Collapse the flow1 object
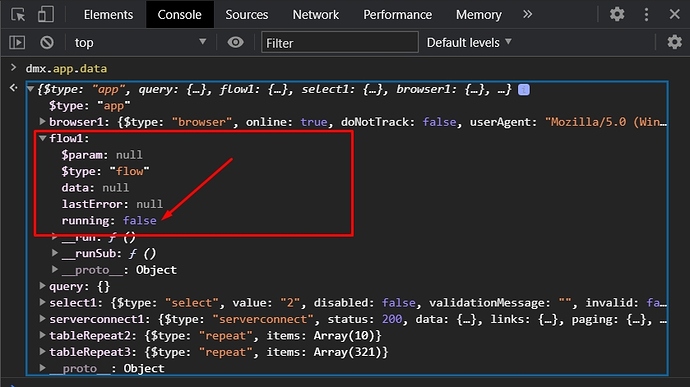The image size is (690, 387). pos(42,138)
